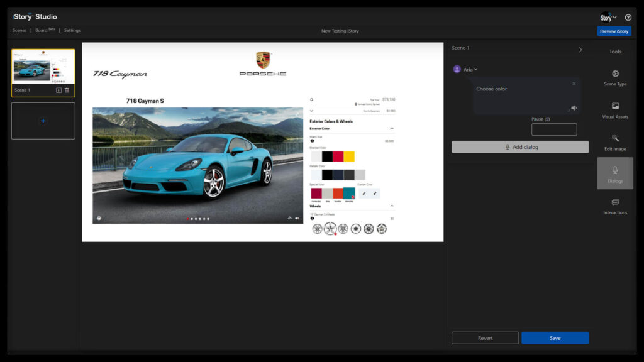Click the Tools panel header
The width and height of the screenshot is (644, 362).
click(x=615, y=52)
